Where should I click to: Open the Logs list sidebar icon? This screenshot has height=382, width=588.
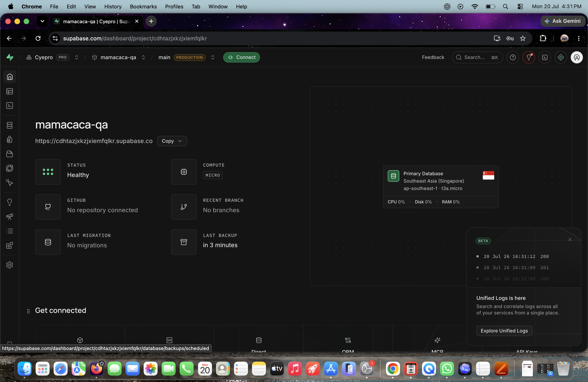(10, 231)
